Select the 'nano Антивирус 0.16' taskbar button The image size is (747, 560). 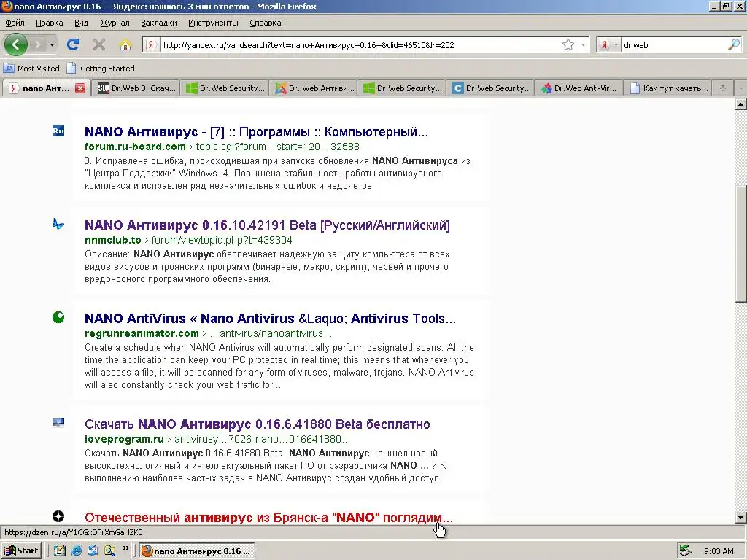point(197,551)
